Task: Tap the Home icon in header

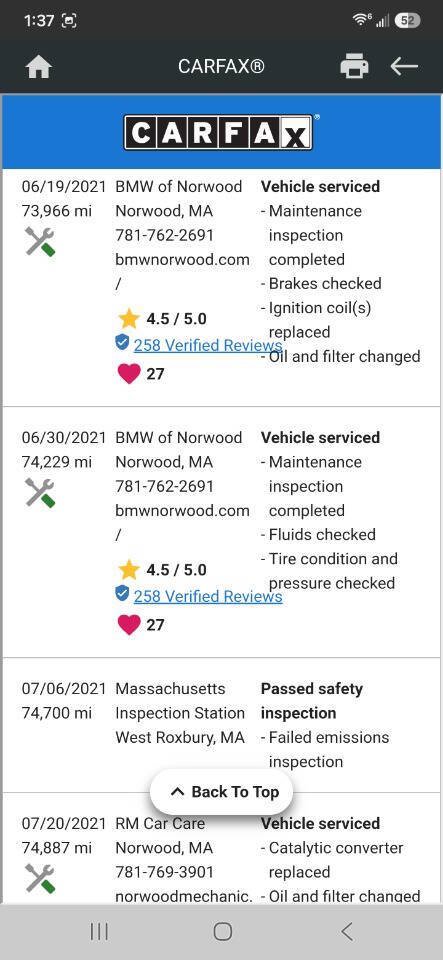Action: (x=39, y=66)
